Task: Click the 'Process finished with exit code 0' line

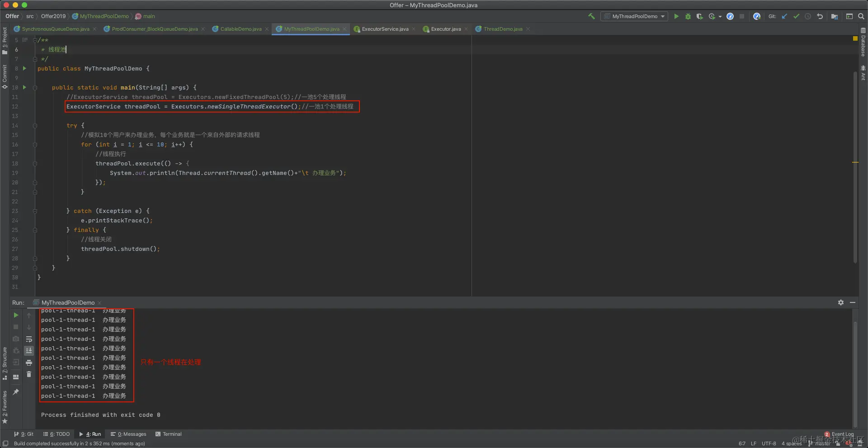Action: click(x=100, y=415)
